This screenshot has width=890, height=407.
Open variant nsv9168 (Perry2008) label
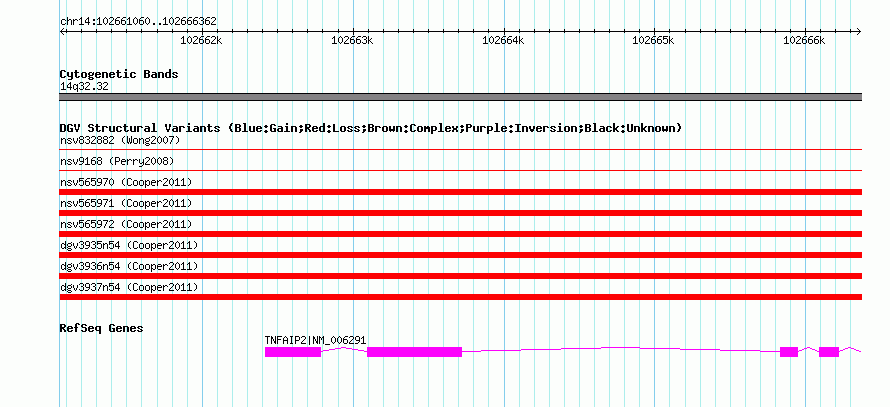[117, 162]
